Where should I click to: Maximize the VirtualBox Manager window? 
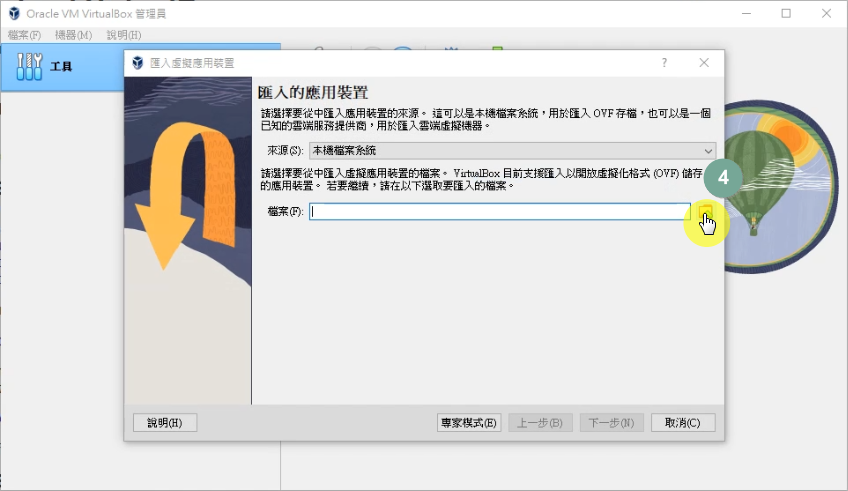click(x=786, y=14)
